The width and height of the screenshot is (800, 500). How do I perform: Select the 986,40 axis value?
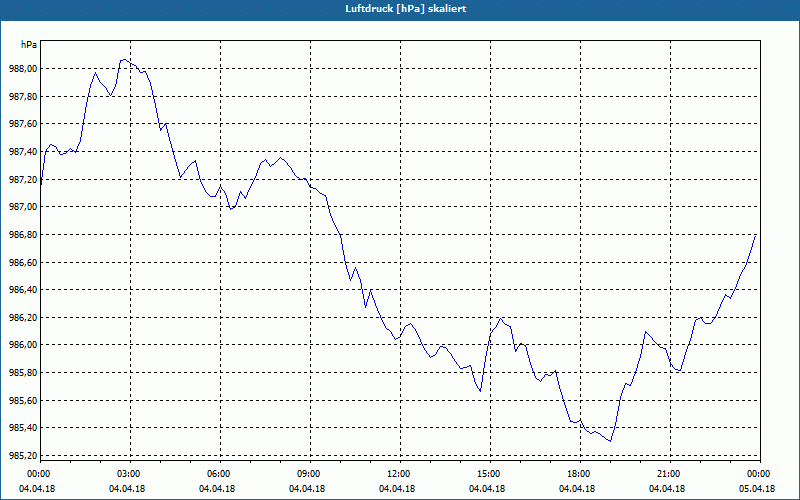22,290
